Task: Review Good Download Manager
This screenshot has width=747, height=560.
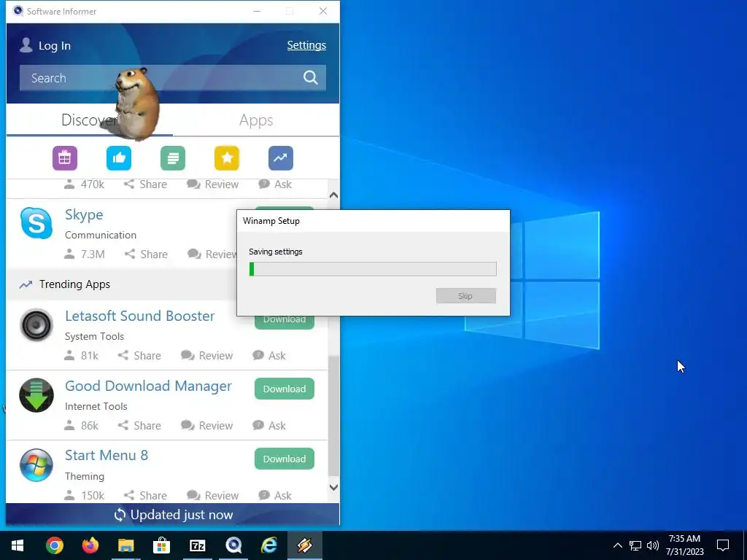Action: (x=206, y=426)
